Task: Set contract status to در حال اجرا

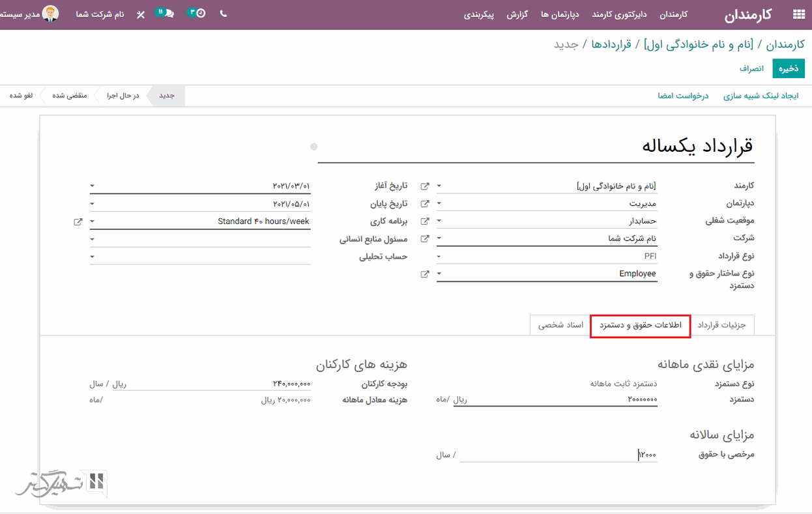Action: 123,96
